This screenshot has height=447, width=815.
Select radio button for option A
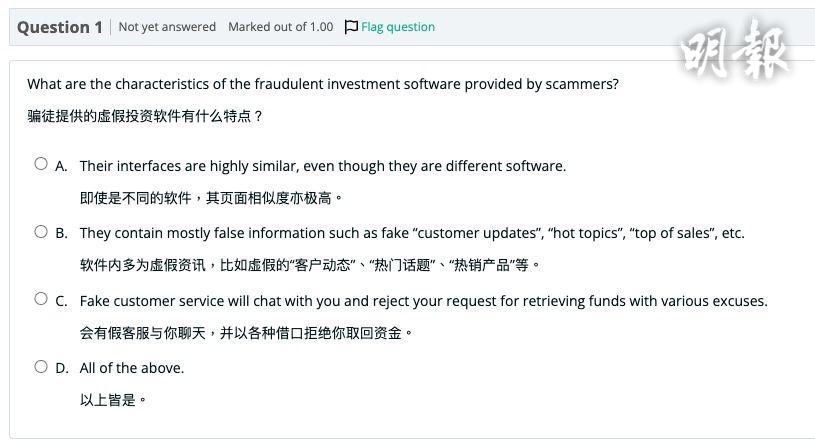tap(41, 164)
